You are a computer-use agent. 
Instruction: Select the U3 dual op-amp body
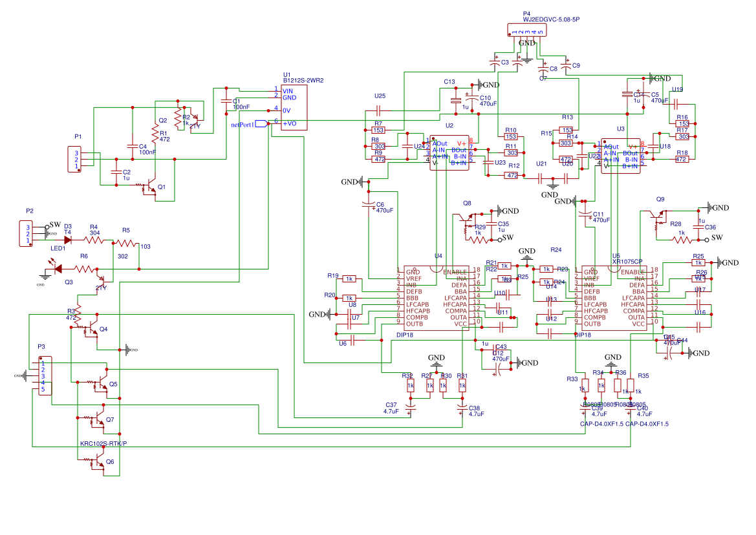click(x=621, y=156)
